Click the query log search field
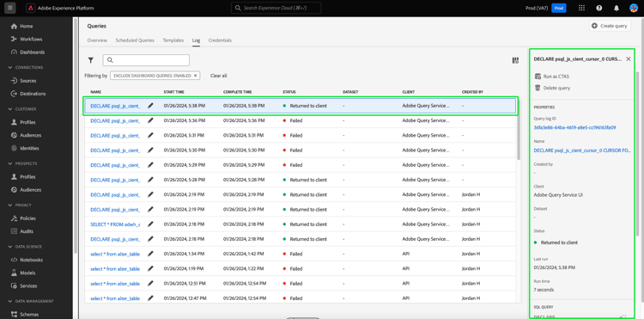This screenshot has height=319, width=644. coord(146,60)
